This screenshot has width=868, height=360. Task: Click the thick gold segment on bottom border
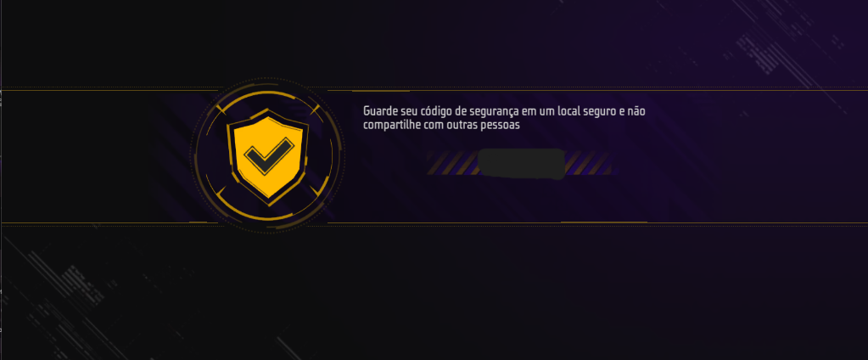603,222
